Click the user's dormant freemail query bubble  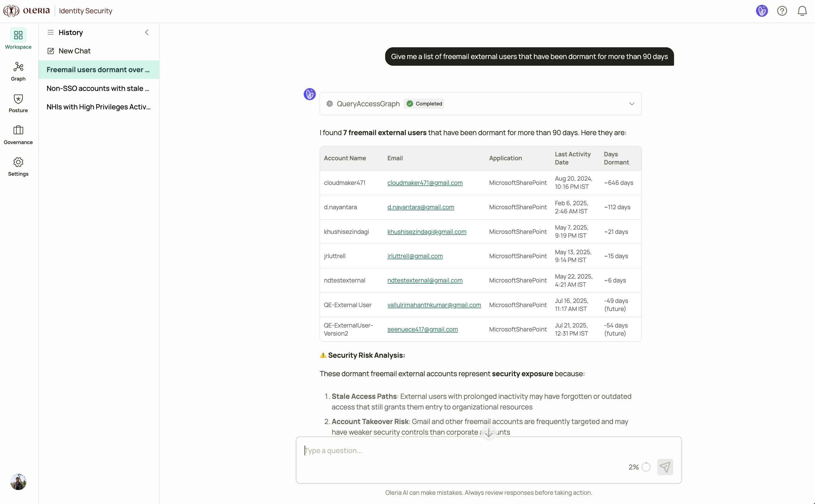click(529, 56)
